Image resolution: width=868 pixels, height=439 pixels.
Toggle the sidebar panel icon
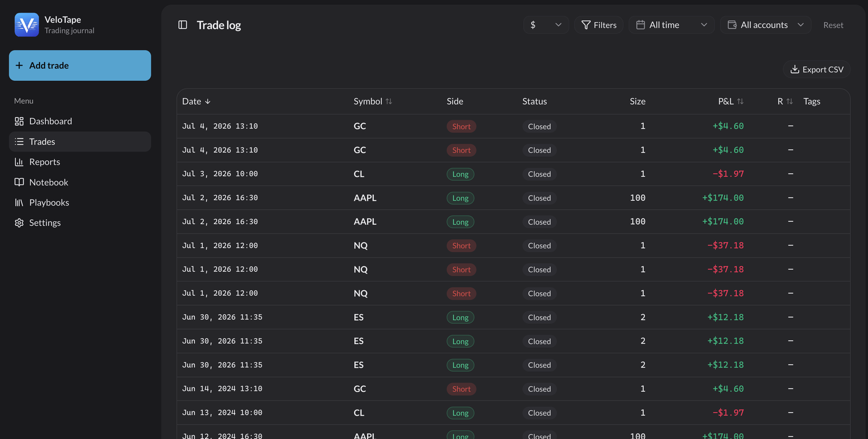click(x=183, y=25)
